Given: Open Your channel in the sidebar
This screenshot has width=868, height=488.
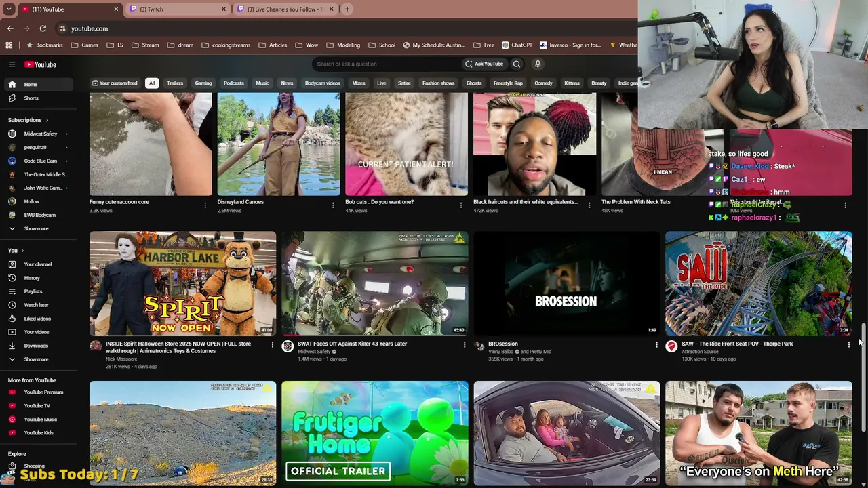Looking at the screenshot, I should click(x=38, y=264).
